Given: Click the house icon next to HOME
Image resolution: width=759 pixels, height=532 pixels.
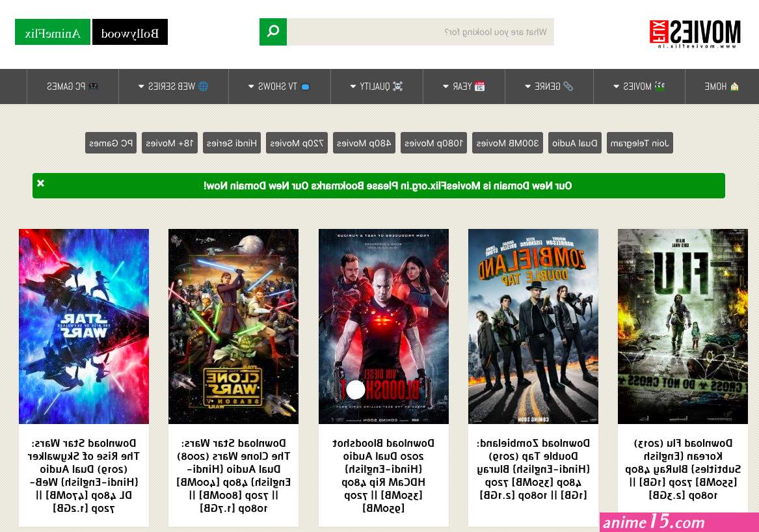Looking at the screenshot, I should coord(734,86).
